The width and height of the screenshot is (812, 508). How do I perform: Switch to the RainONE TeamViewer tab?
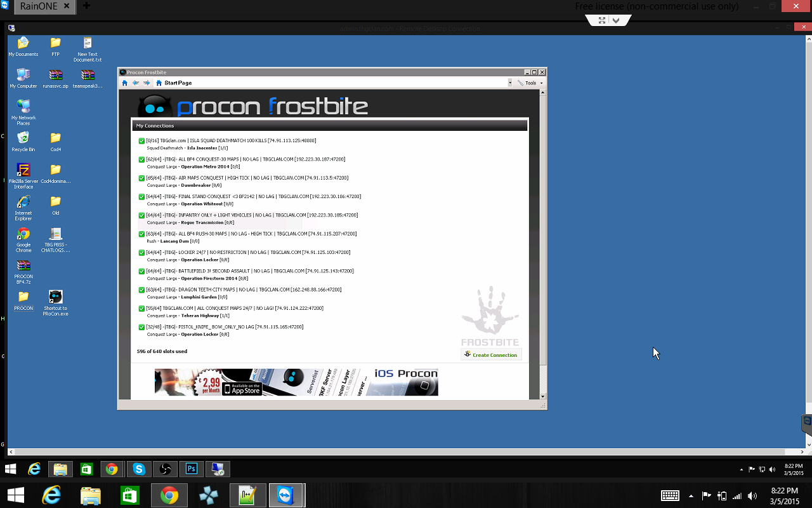click(46, 6)
